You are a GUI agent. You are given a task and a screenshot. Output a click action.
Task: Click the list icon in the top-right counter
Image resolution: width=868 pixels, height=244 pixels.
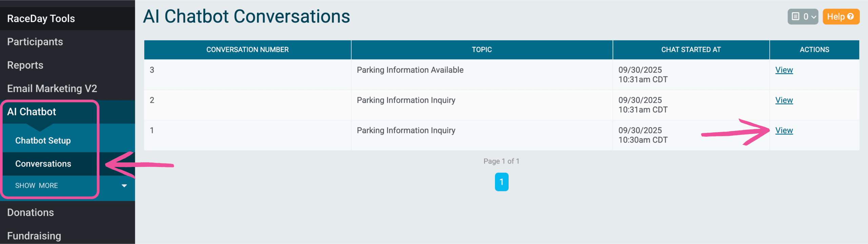795,17
